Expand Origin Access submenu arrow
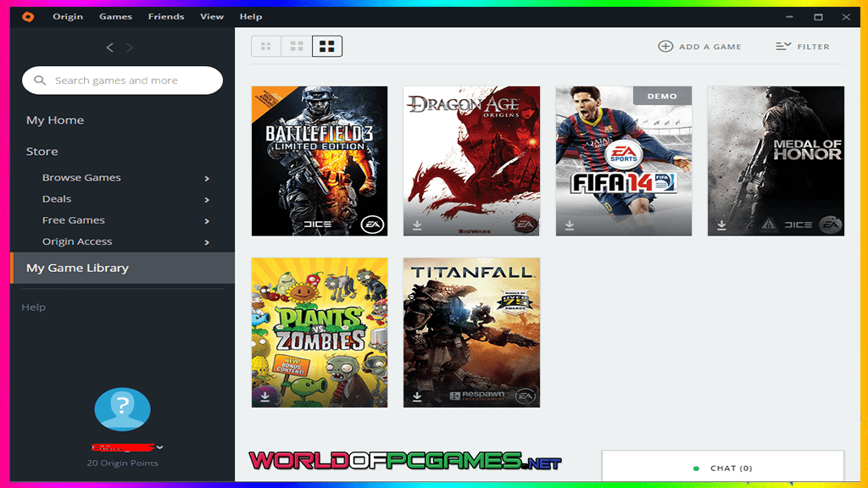Viewport: 868px width, 488px height. [207, 242]
